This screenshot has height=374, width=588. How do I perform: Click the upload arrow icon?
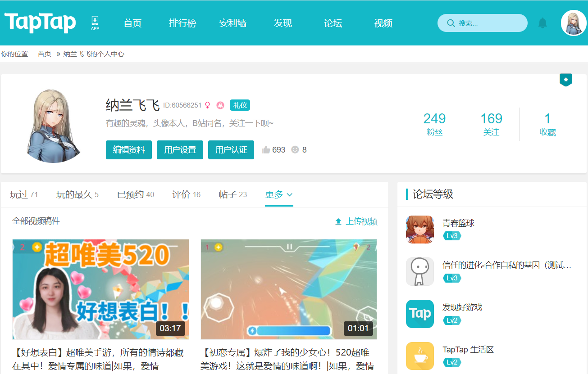(x=338, y=221)
